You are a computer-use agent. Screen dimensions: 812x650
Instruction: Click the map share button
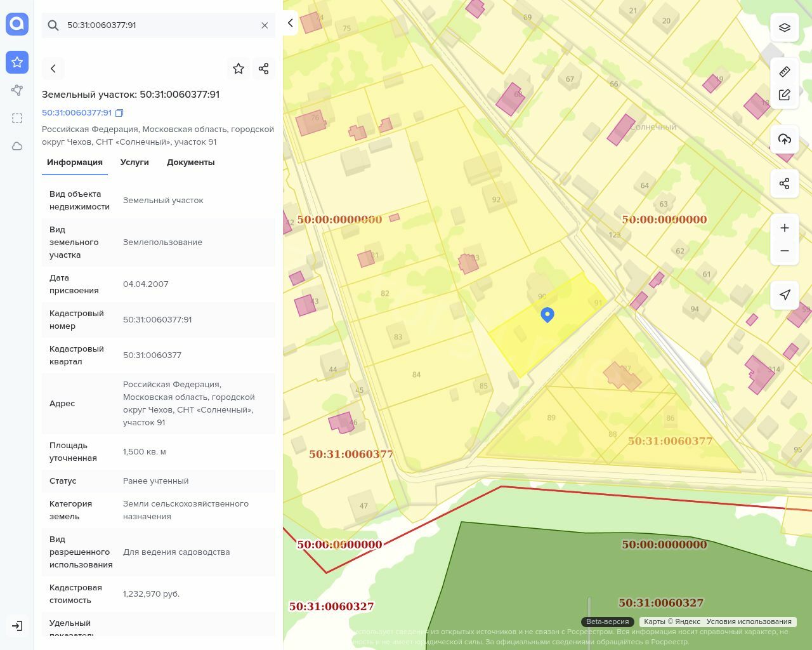[785, 183]
